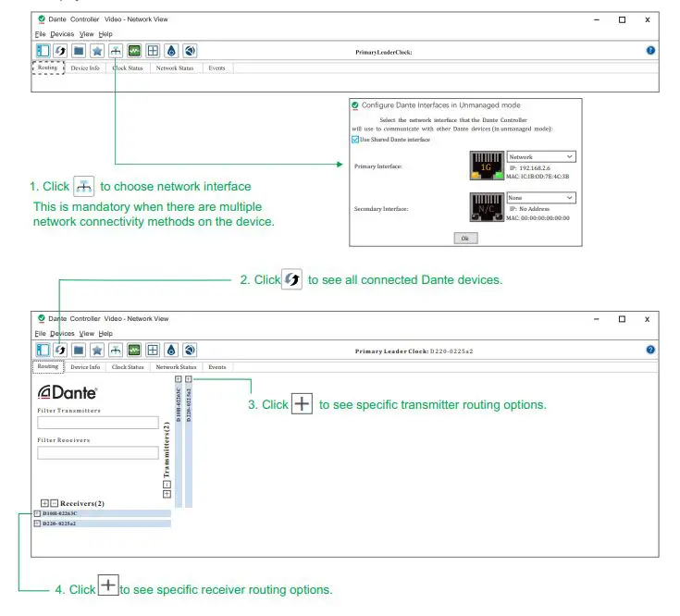Click the blue droplet icon in the lower window toolbar

(171, 350)
